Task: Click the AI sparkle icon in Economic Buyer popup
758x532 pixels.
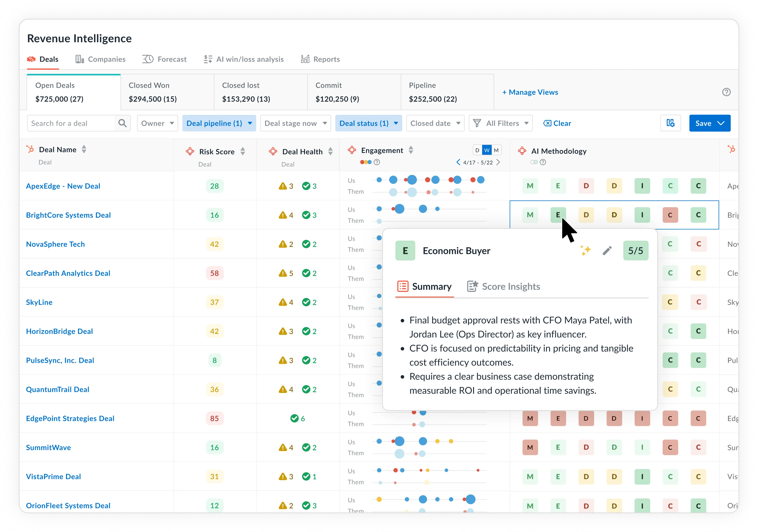Action: (586, 251)
